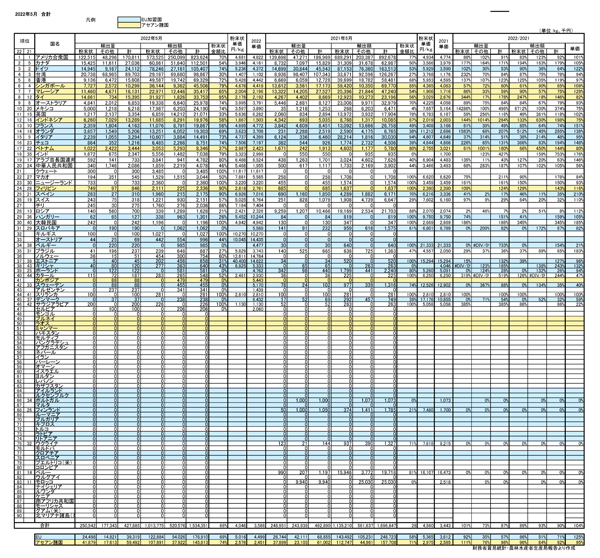Screen dimensions: 600x558
Task: Select the チェコ country cell
Action: click(55, 143)
